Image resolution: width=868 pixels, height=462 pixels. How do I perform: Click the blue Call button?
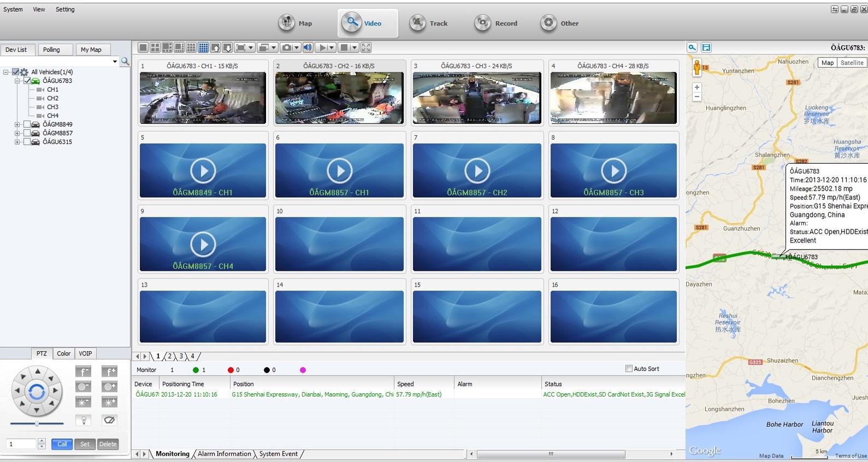tap(62, 444)
